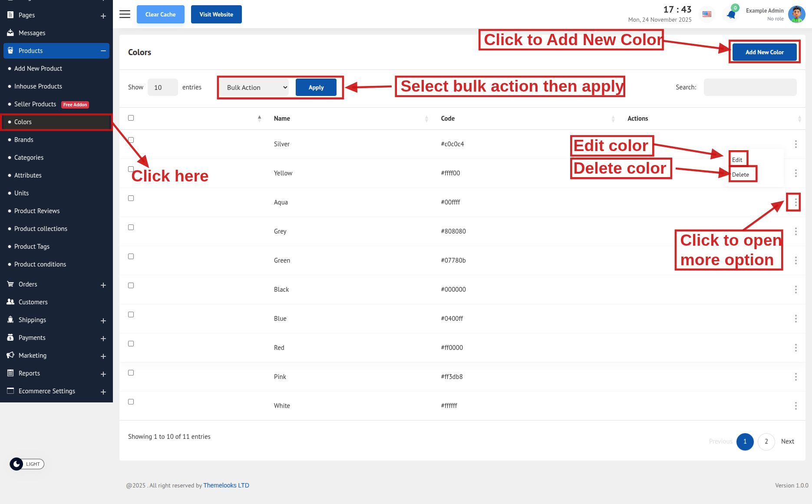The image size is (812, 504).
Task: Open the Bulk Action dropdown
Action: (256, 87)
